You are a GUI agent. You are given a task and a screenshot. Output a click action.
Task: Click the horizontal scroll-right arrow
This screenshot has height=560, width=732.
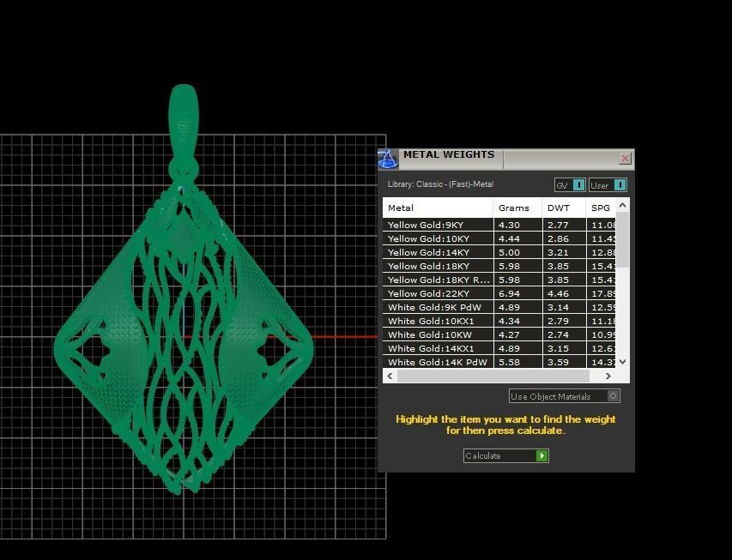tap(608, 376)
